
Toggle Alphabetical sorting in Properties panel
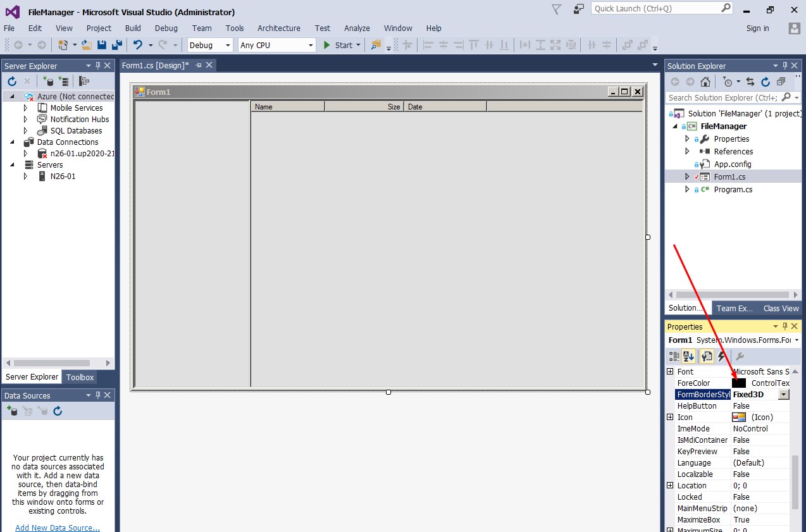pos(688,357)
